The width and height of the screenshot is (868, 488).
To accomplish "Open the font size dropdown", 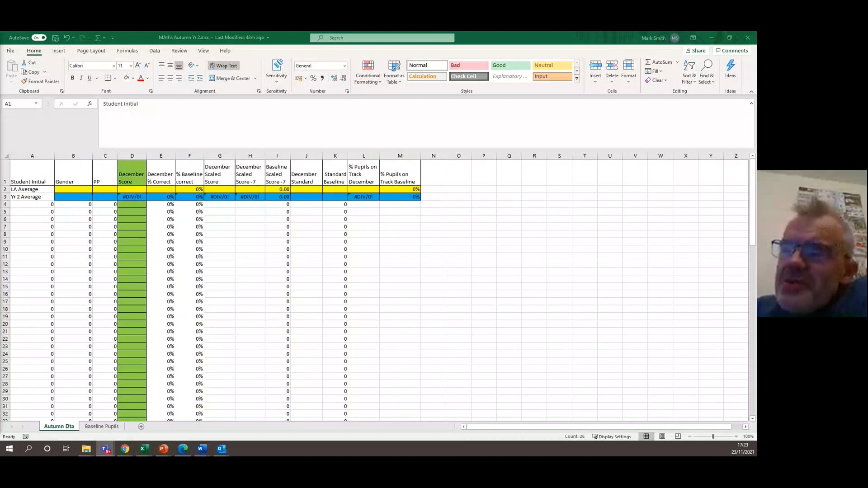I will (130, 66).
